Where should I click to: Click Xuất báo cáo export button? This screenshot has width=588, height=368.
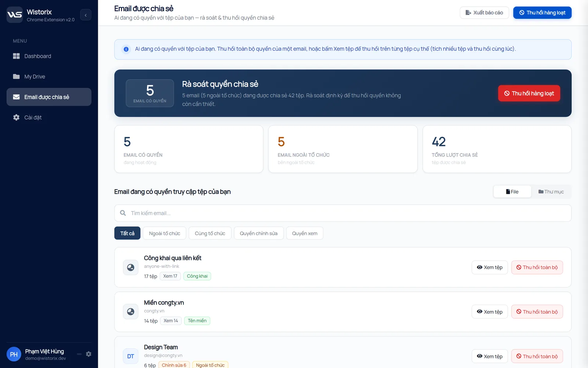coord(484,13)
